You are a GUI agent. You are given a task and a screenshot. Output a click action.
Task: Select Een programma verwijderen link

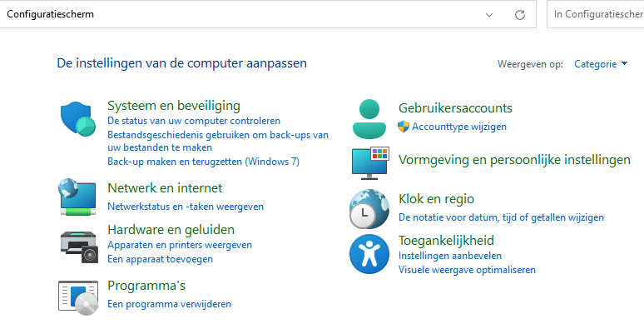(169, 304)
